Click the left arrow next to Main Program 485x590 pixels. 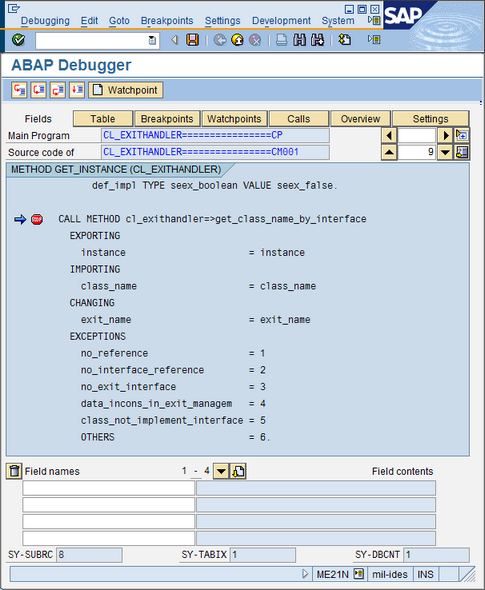(x=389, y=135)
